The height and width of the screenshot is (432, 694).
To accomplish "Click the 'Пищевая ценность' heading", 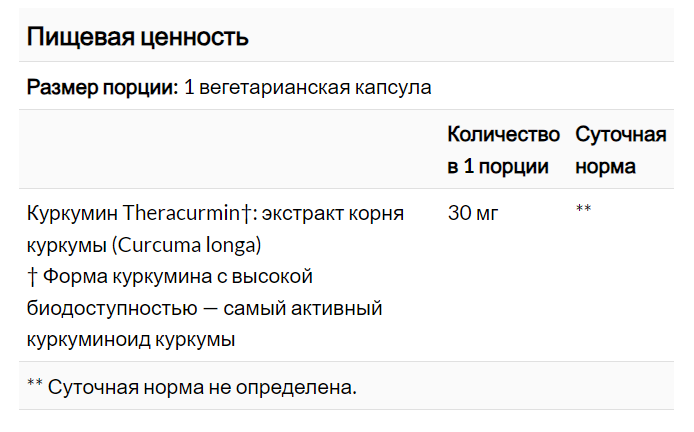I will click(138, 37).
